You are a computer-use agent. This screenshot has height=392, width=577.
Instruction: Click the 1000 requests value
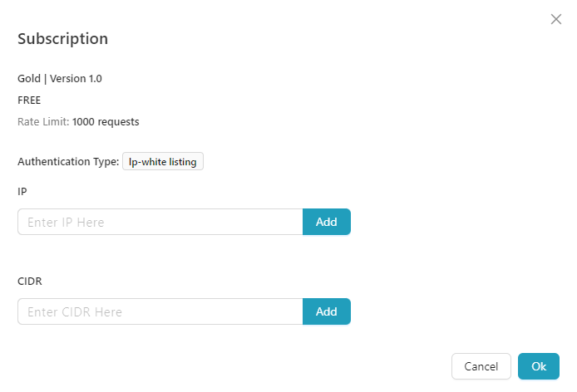click(106, 122)
